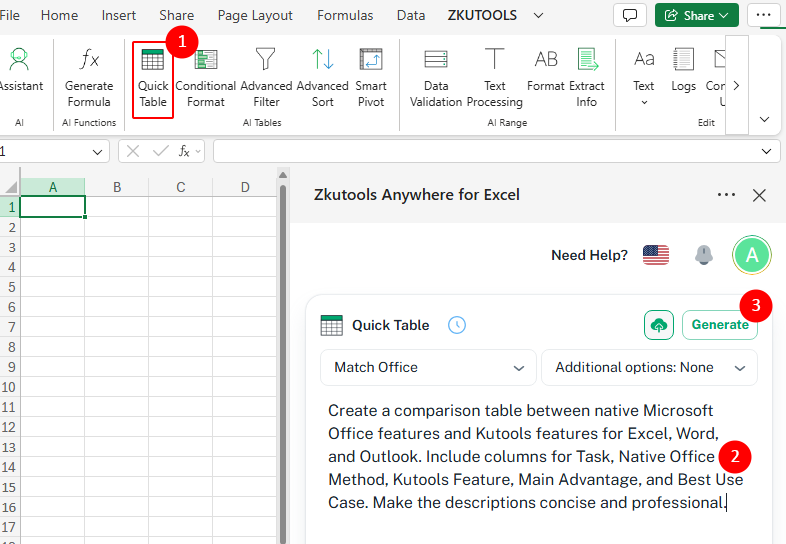Expand the Name Box dropdown
786x544 pixels.
click(97, 152)
